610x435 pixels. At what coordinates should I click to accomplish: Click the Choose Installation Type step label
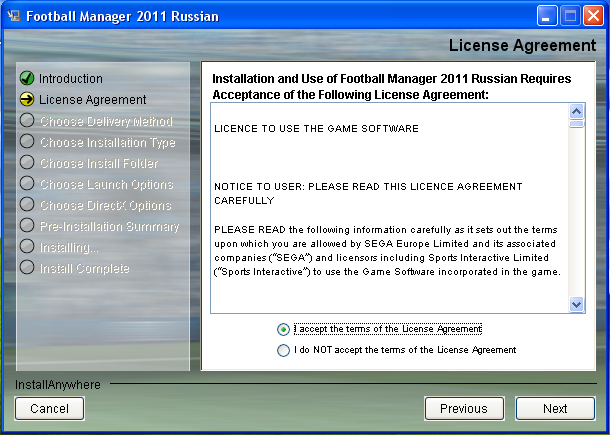click(x=108, y=143)
